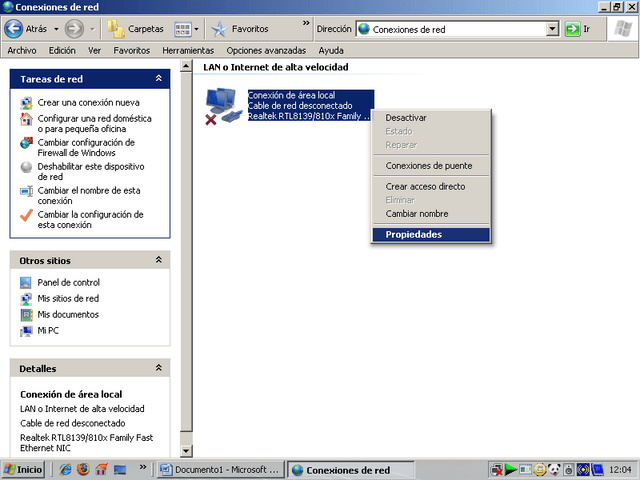Open the Favoritos menu in menu bar
The width and height of the screenshot is (640, 480).
click(x=131, y=50)
